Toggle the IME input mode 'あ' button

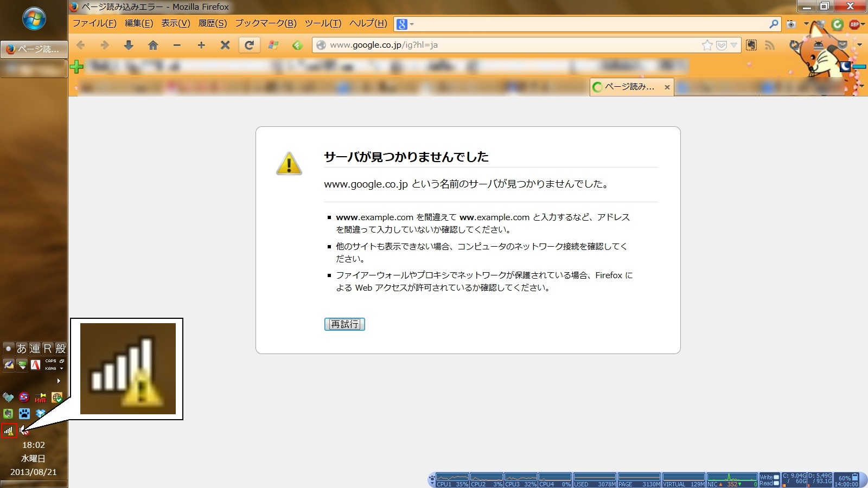click(22, 348)
